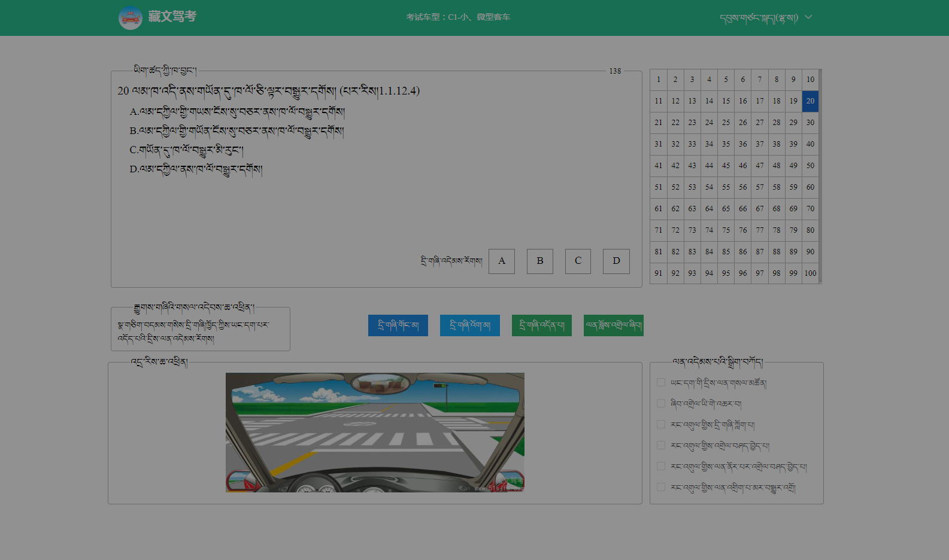Open question 55 from the number grid

pos(726,187)
